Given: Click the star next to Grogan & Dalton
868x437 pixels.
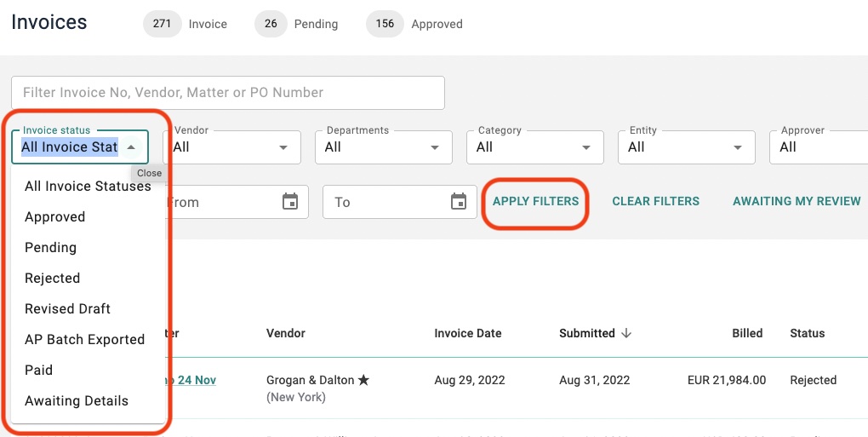Looking at the screenshot, I should 363,381.
